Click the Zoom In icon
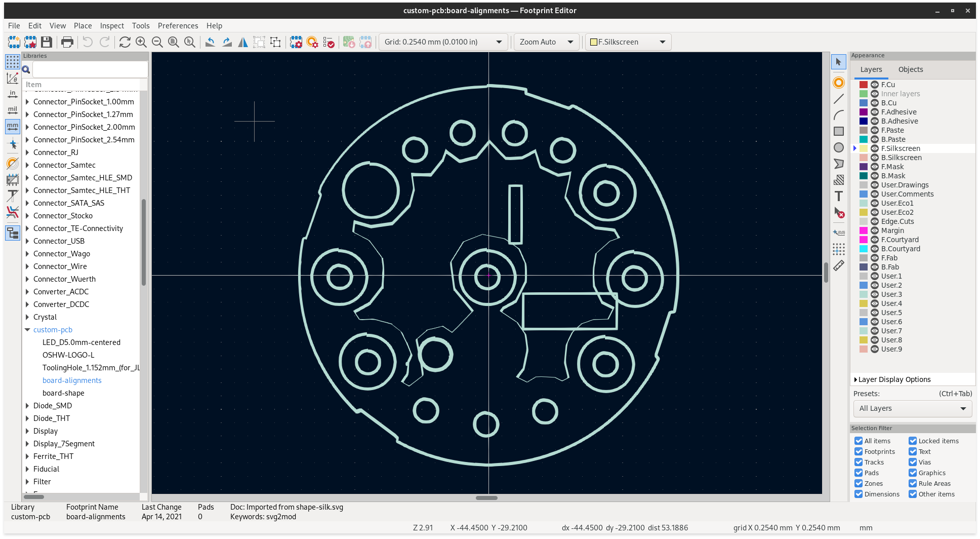980x539 pixels. coord(141,42)
